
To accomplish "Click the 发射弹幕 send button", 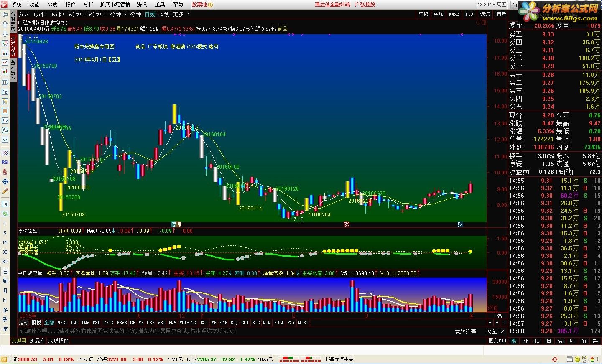I will tap(466, 331).
